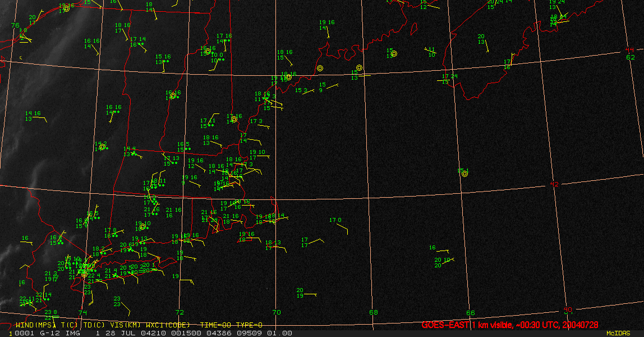The width and height of the screenshot is (644, 337).
Task: Select the WIND(MPS) legend text
Action: point(36,325)
